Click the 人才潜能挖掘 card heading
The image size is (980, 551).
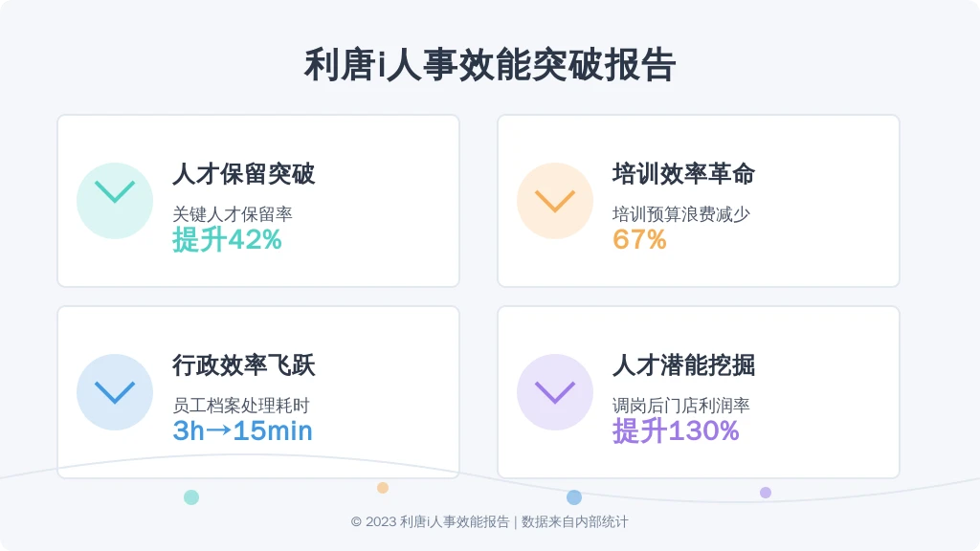pyautogui.click(x=683, y=365)
